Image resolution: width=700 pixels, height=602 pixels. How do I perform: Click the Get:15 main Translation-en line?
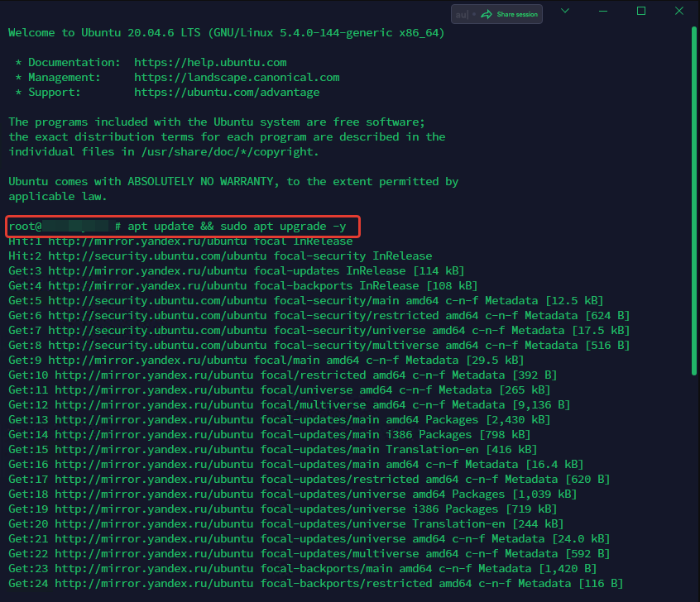[273, 449]
